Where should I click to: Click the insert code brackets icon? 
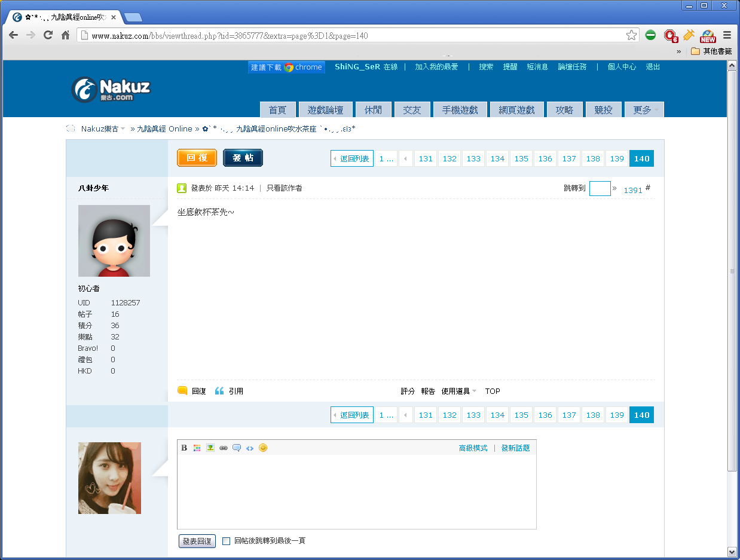pyautogui.click(x=250, y=448)
